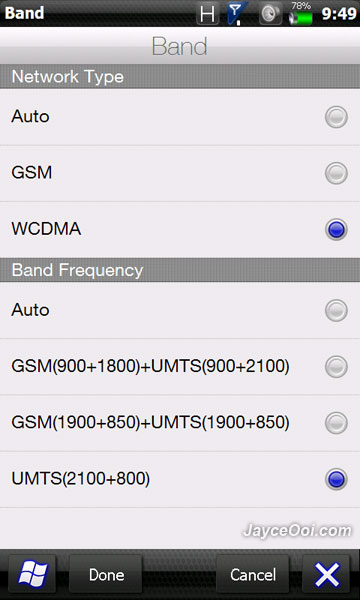The height and width of the screenshot is (600, 360).
Task: Choose Auto band frequency radio button
Action: [x=336, y=310]
